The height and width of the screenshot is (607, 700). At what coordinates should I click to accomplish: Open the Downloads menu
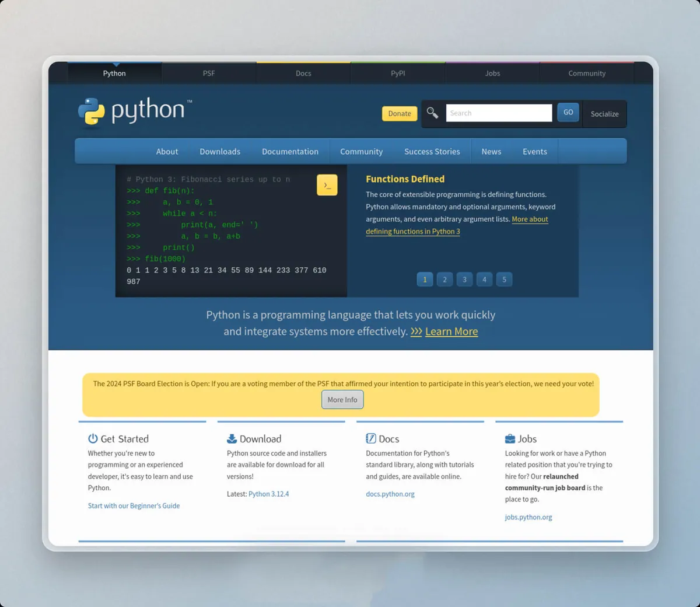[220, 151]
